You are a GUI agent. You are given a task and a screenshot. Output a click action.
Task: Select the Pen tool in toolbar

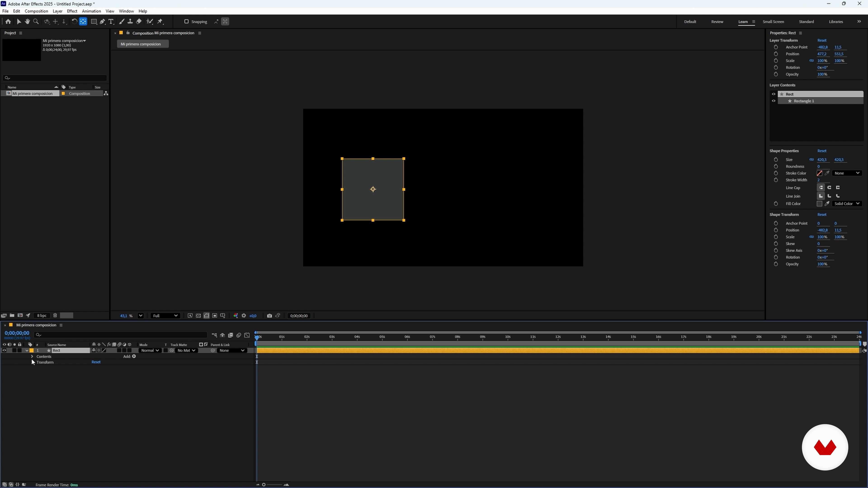102,21
